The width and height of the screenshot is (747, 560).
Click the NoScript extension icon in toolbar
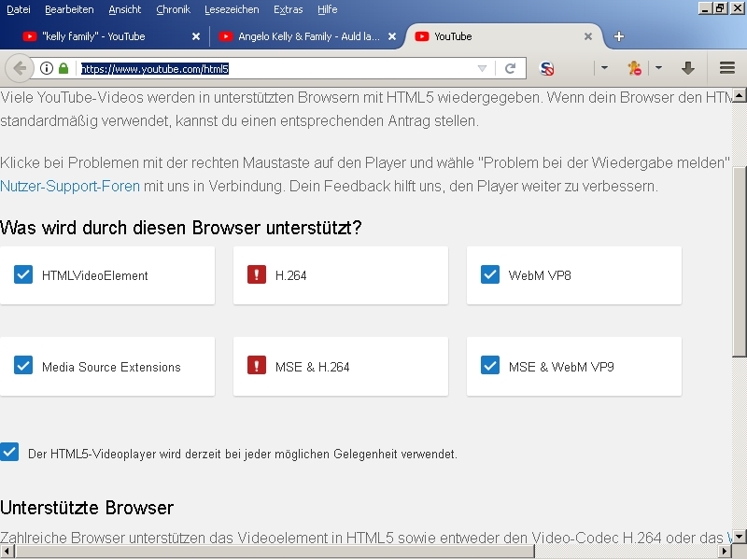(x=547, y=68)
